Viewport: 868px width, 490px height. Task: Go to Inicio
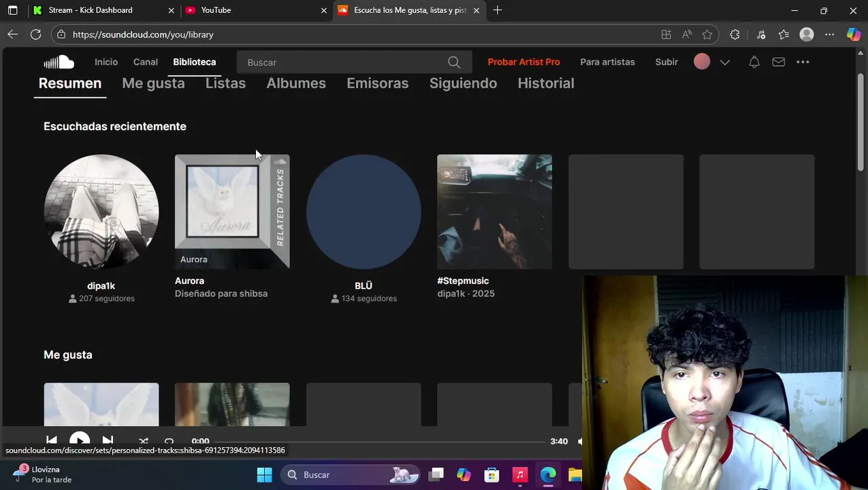tap(106, 62)
